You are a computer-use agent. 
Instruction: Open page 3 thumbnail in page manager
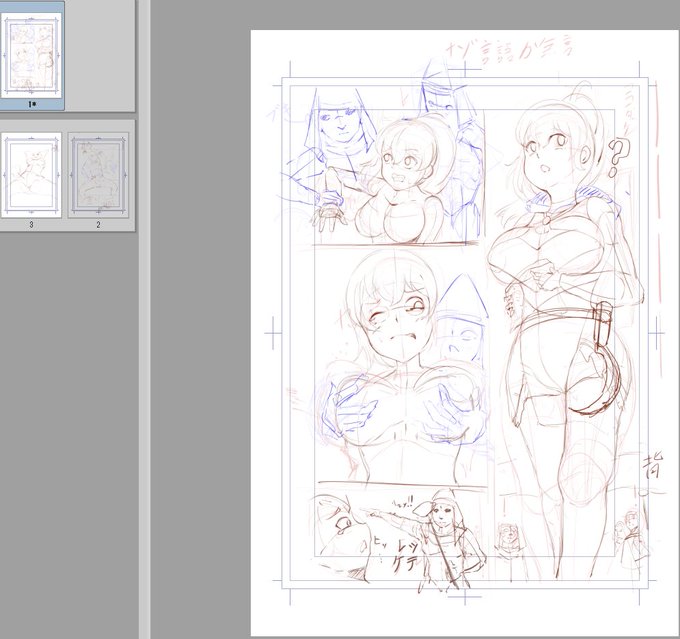[x=31, y=175]
